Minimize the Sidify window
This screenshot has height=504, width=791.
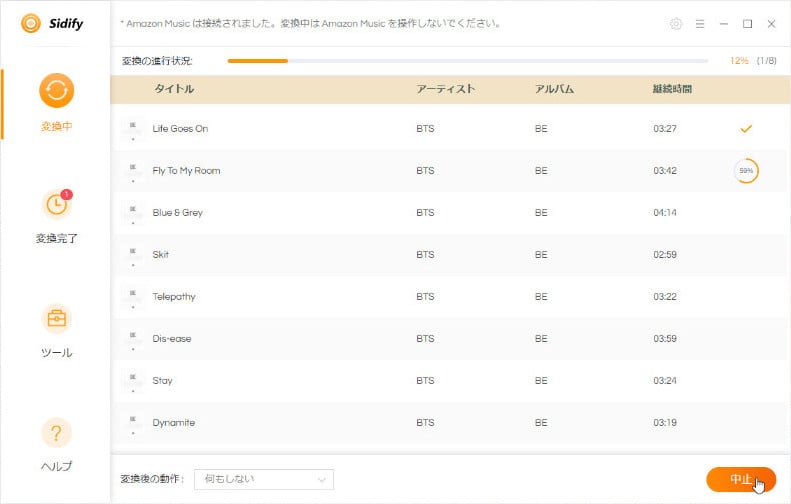click(x=723, y=24)
